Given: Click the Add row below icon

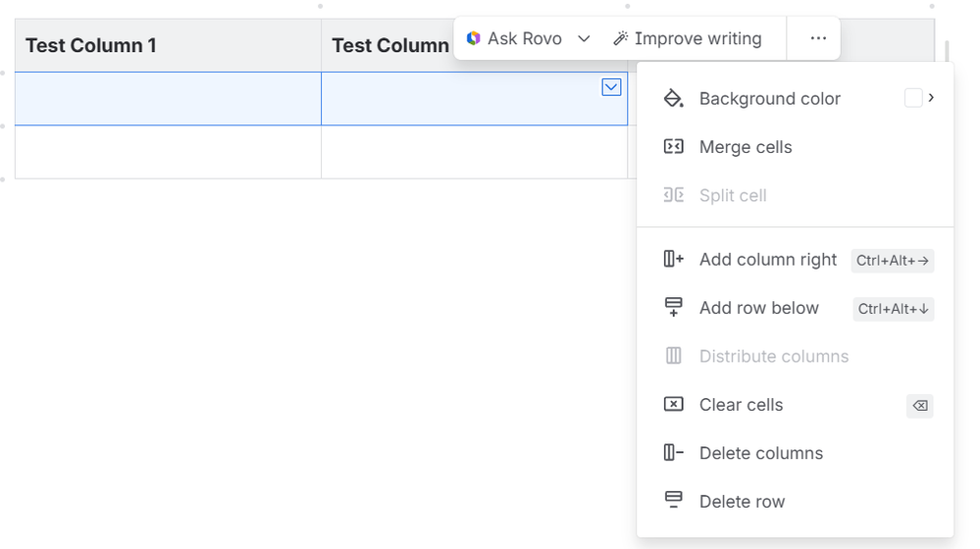Looking at the screenshot, I should (x=673, y=308).
